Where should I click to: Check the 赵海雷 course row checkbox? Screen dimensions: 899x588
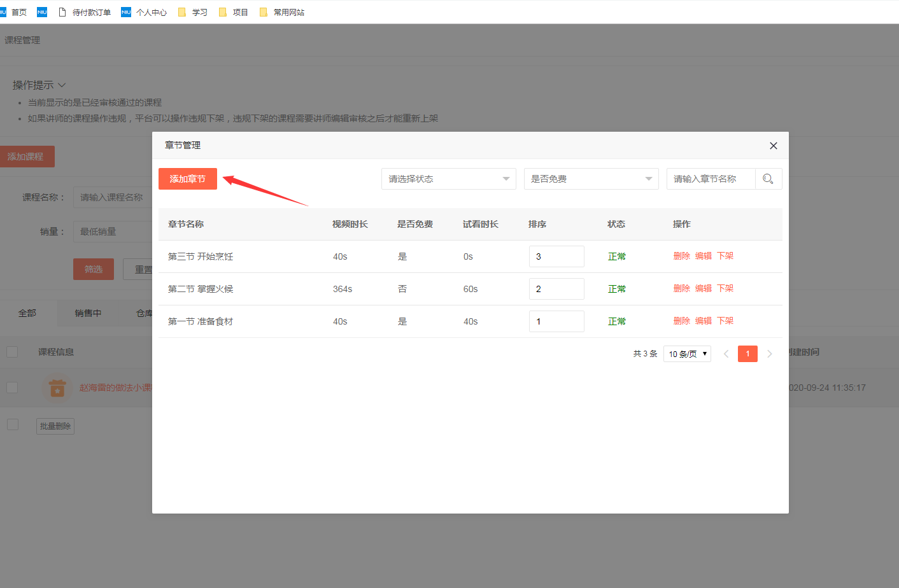(x=12, y=388)
